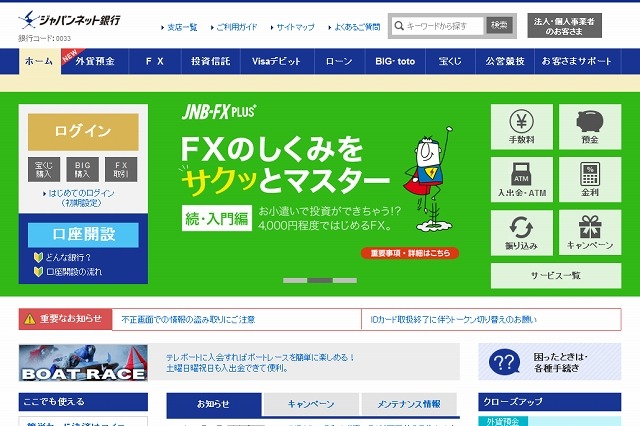Image resolution: width=640 pixels, height=426 pixels.
Task: Click the ここでも使える section header
Action: tap(83, 402)
